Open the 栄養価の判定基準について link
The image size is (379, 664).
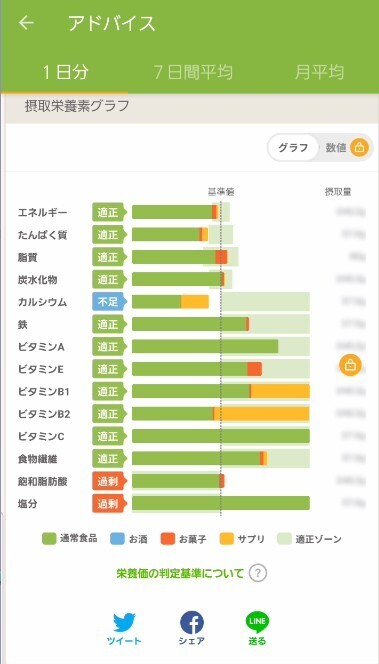click(x=180, y=574)
